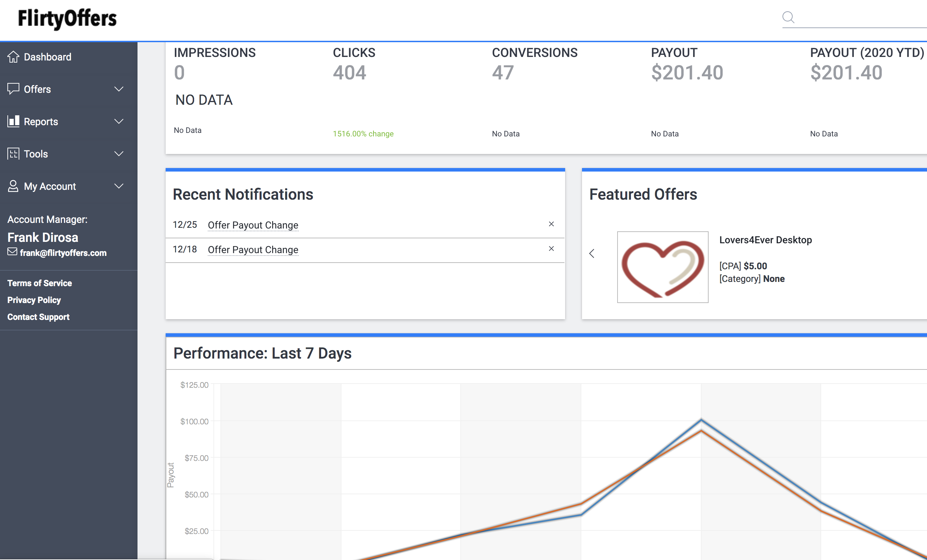Click the search magnifier icon

coord(788,17)
